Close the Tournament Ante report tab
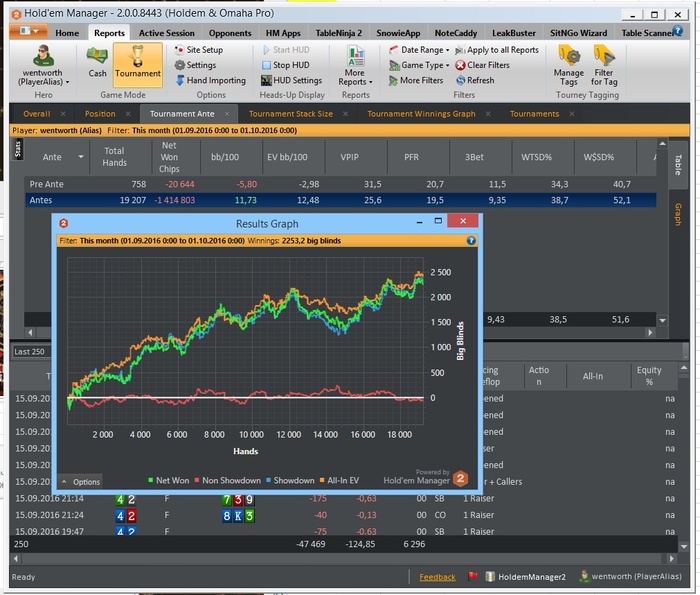Viewport: 700px width, 595px height. (x=227, y=114)
